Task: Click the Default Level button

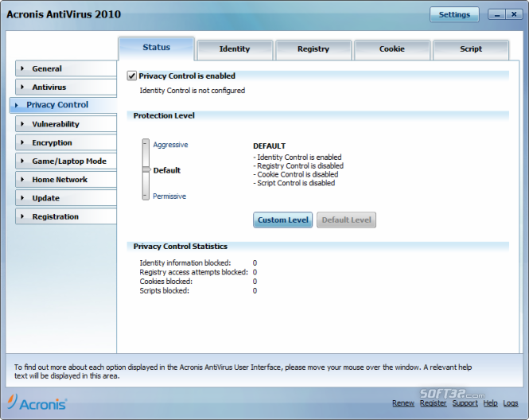Action: pos(346,220)
